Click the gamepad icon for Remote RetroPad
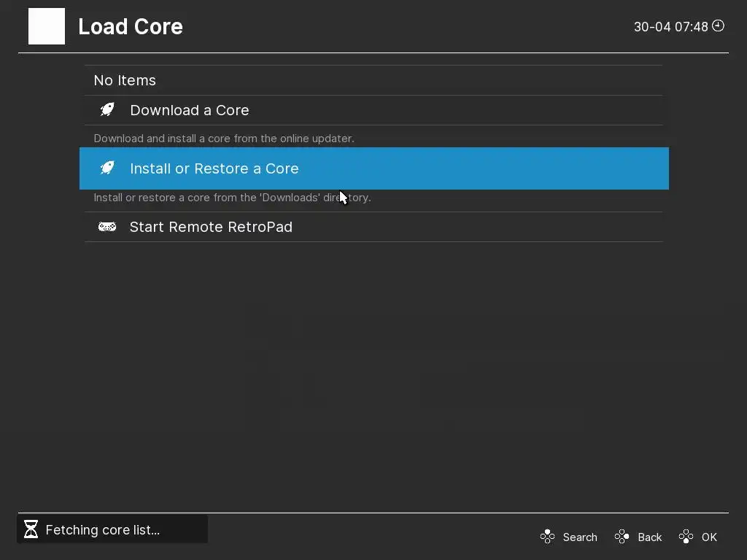 [107, 227]
